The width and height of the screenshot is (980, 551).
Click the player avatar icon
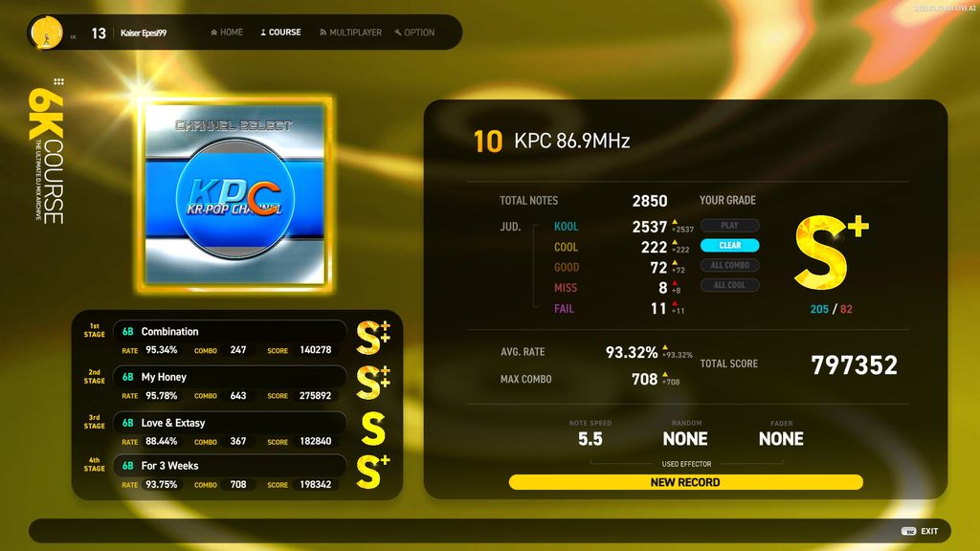[47, 33]
